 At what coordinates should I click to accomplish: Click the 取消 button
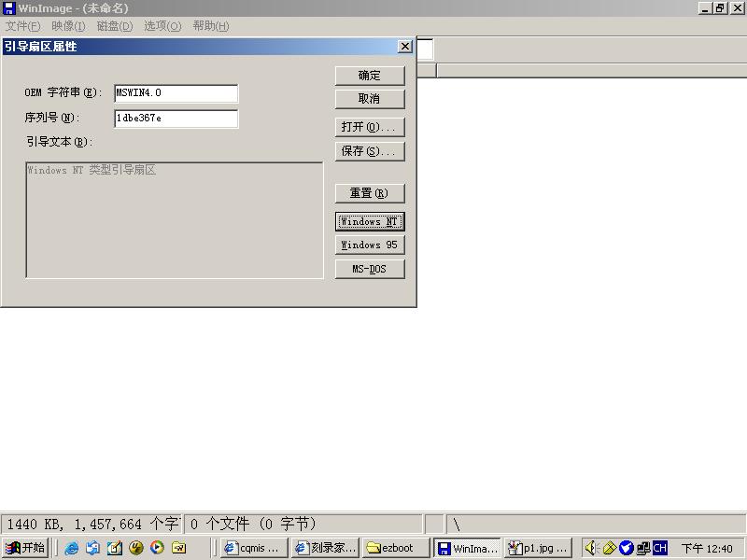tap(370, 99)
